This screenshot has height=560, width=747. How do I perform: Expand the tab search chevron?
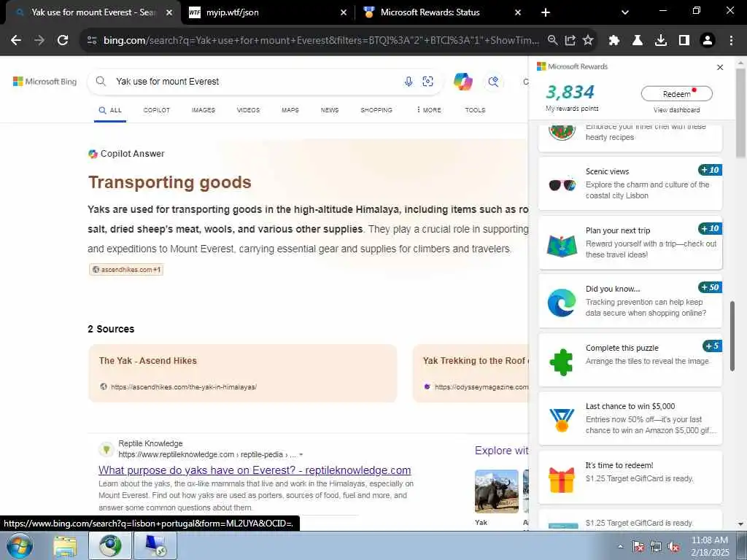625,12
